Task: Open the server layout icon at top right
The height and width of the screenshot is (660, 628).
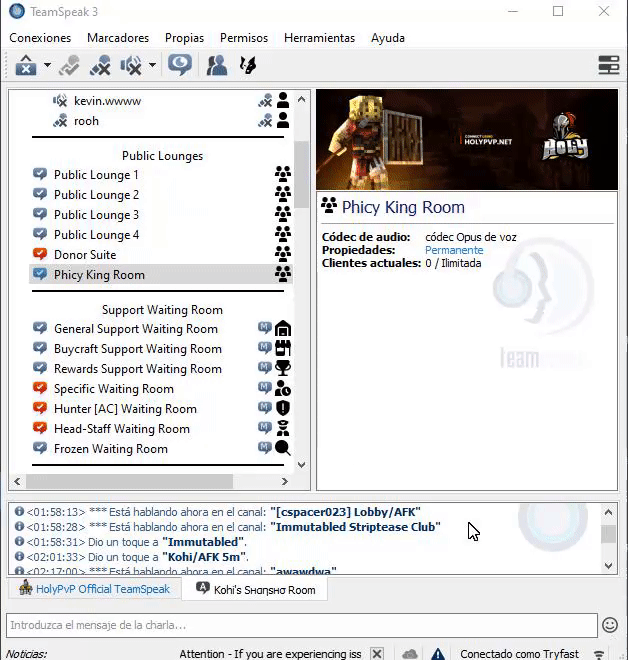Action: tap(609, 65)
